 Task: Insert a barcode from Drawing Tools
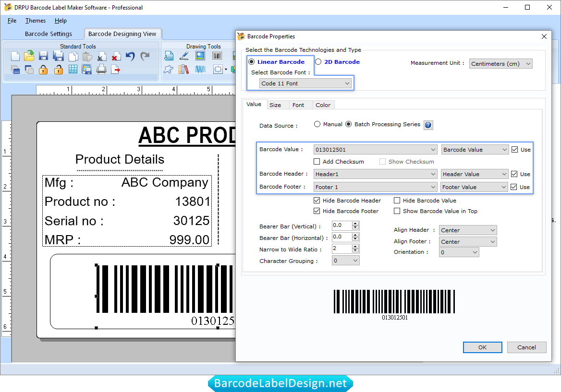point(217,56)
